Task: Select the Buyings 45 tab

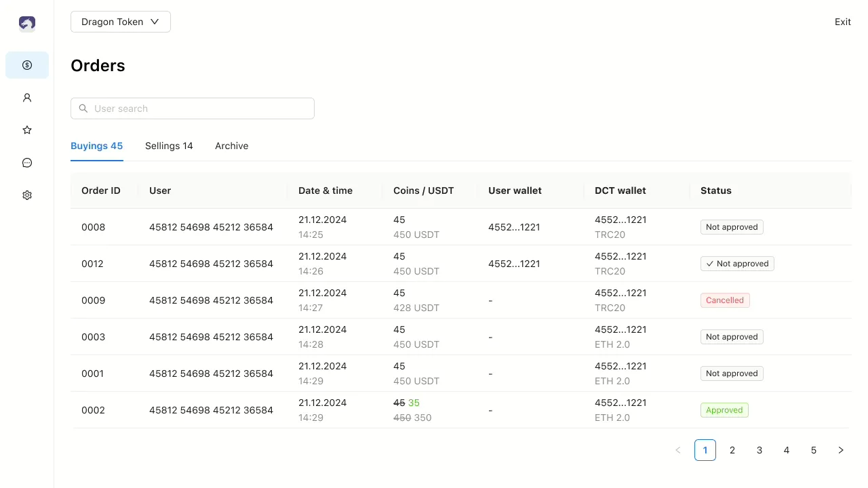Action: pyautogui.click(x=97, y=146)
